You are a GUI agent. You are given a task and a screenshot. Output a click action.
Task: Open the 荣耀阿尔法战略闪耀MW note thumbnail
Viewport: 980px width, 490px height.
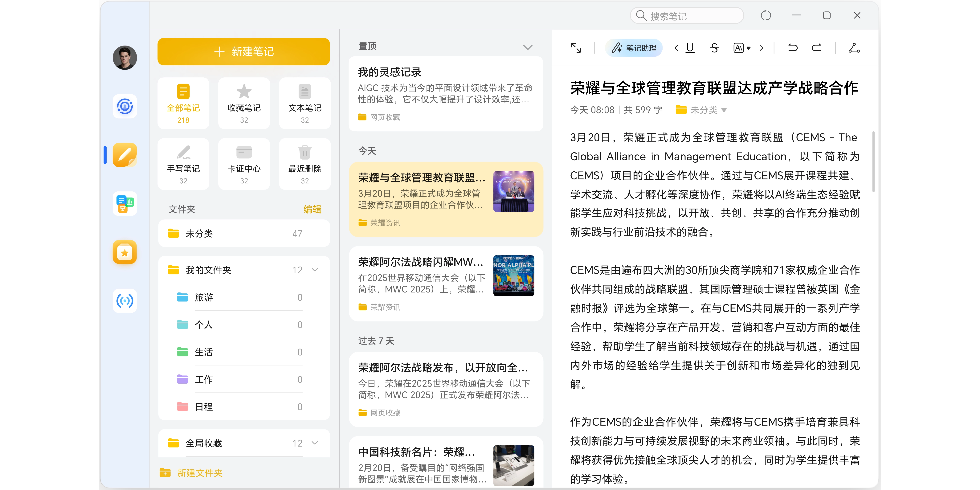pyautogui.click(x=513, y=276)
